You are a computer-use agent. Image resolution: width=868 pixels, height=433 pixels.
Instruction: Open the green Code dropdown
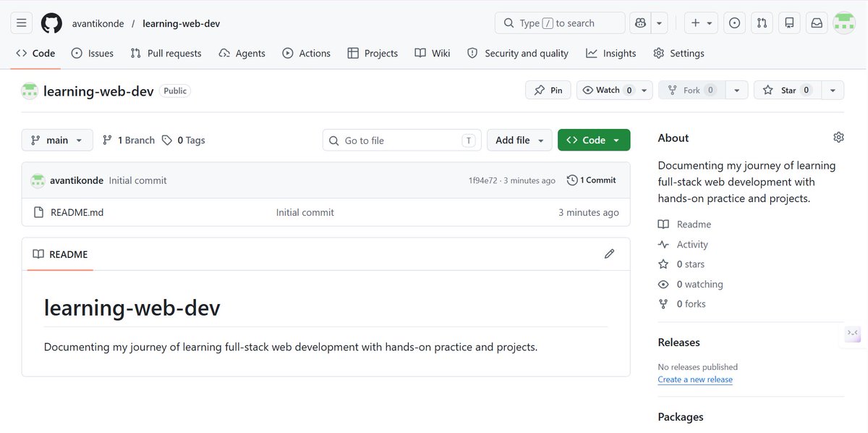(594, 140)
